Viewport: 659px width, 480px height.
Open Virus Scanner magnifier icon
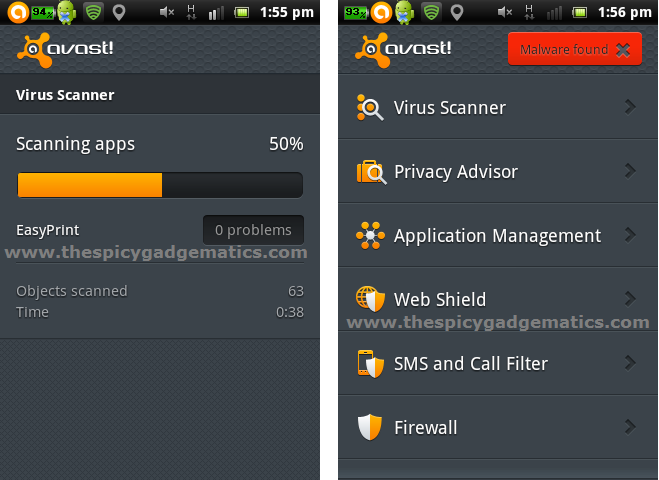[370, 108]
